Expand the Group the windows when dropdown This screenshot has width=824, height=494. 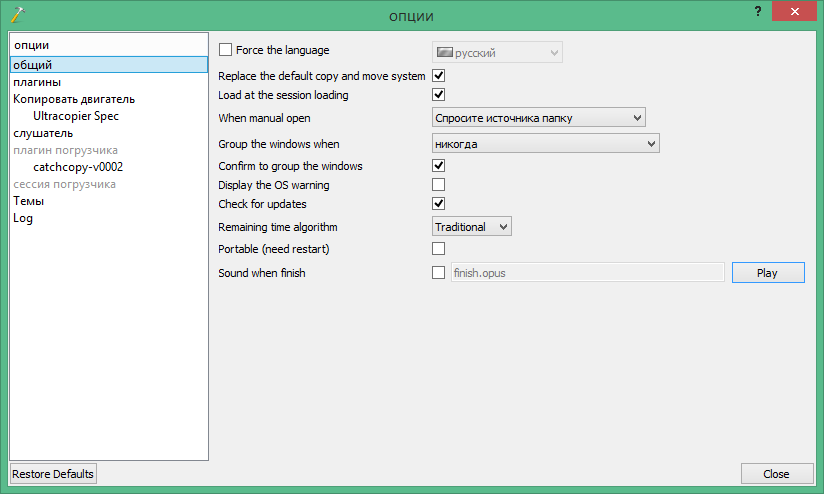(545, 144)
